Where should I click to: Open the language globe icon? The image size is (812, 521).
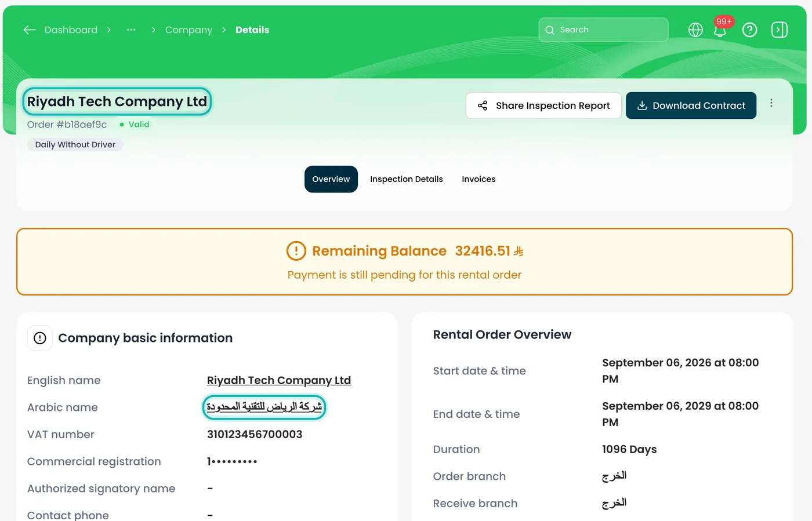tap(695, 30)
